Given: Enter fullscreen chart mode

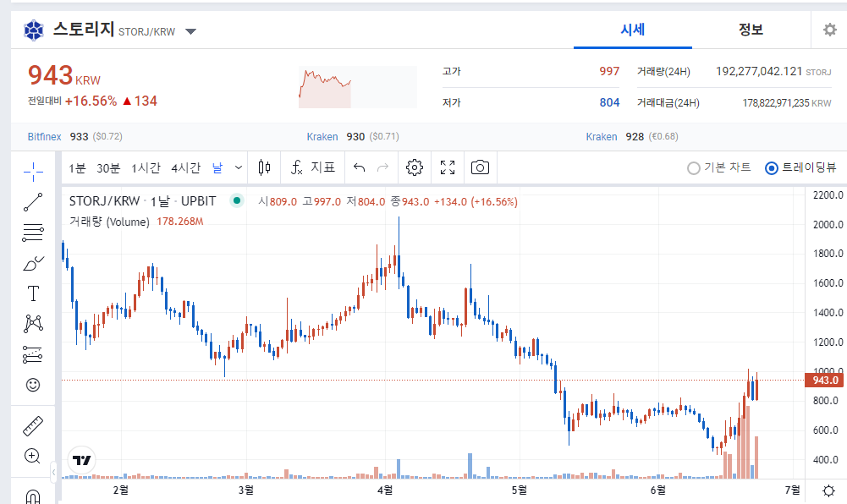Looking at the screenshot, I should point(448,167).
